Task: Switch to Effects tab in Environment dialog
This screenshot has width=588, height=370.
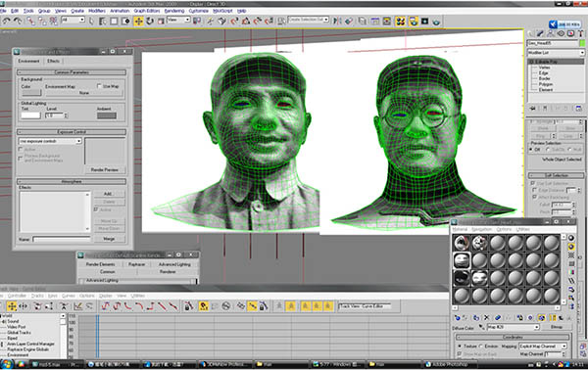Action: click(53, 61)
